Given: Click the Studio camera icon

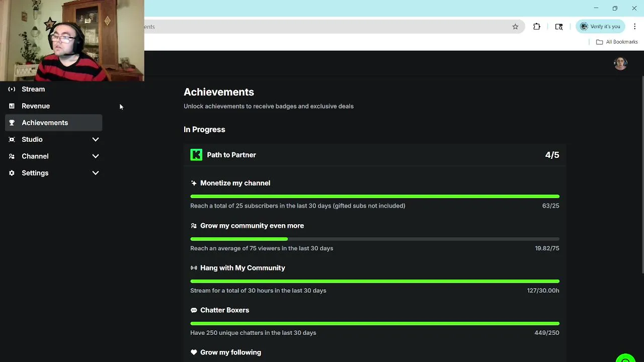Looking at the screenshot, I should [12, 139].
